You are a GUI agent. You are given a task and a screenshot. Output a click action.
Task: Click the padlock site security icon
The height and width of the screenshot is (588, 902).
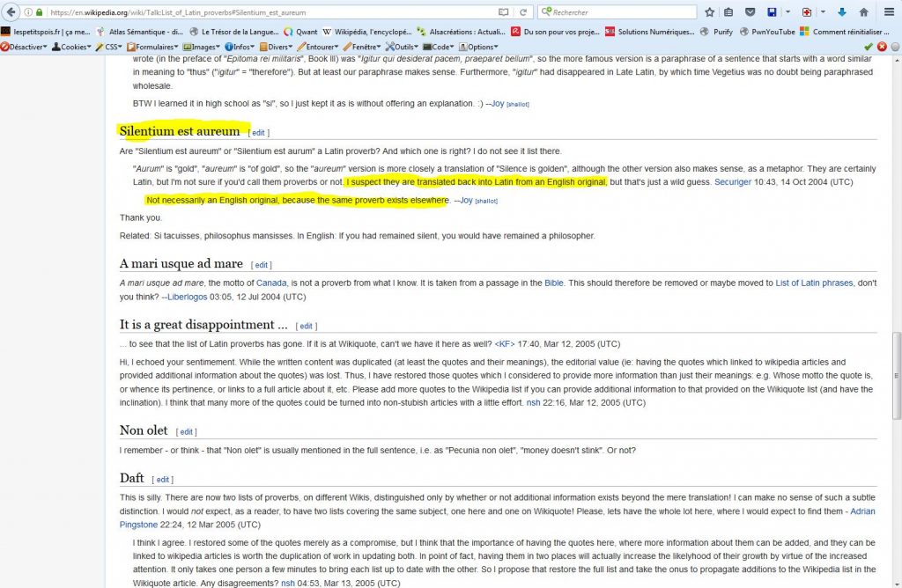(40, 12)
